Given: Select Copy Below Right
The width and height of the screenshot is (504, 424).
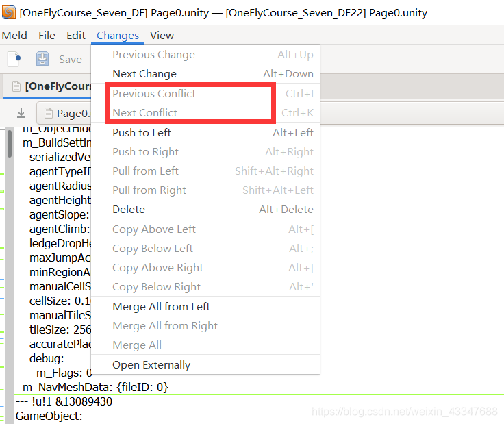Looking at the screenshot, I should (x=205, y=287).
